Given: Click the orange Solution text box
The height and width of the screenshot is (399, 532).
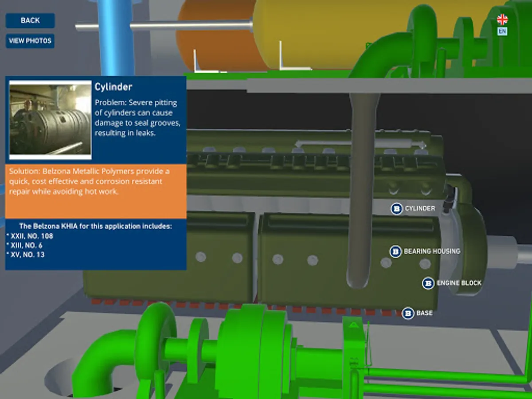Looking at the screenshot, I should (x=96, y=192).
